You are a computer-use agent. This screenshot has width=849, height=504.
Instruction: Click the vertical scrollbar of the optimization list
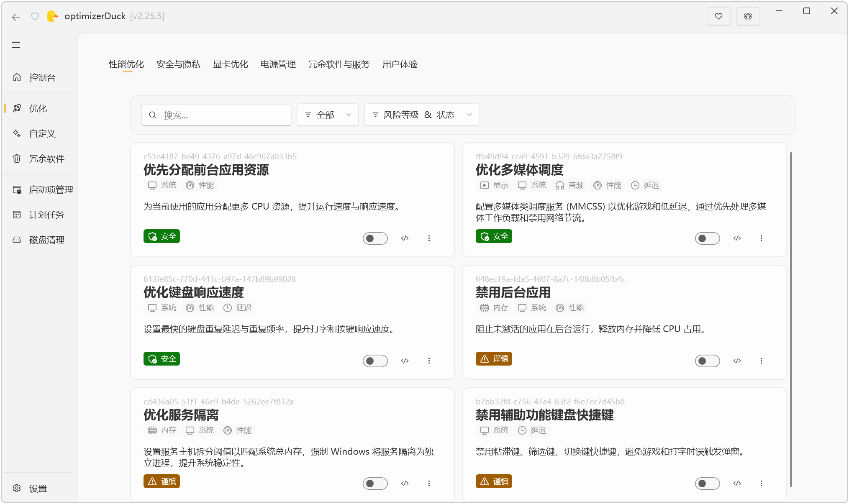click(791, 320)
